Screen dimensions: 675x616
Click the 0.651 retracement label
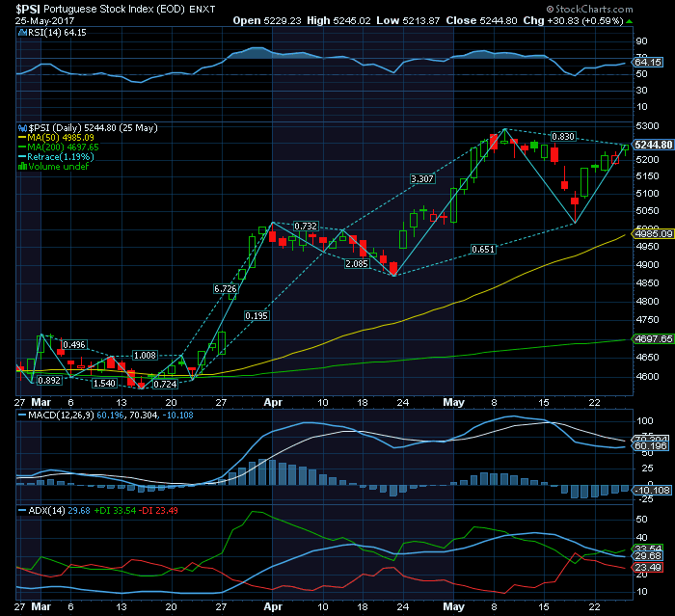click(x=483, y=250)
